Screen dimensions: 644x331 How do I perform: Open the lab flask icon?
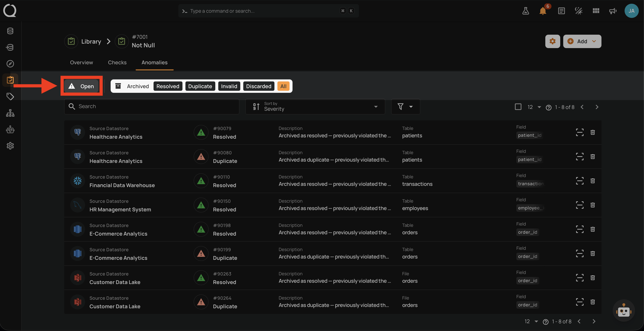tap(526, 11)
